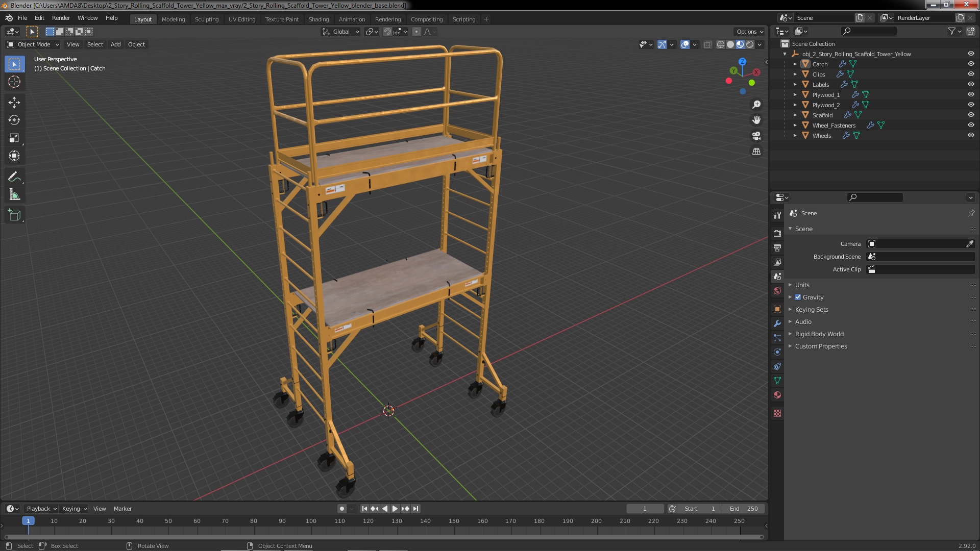The width and height of the screenshot is (980, 551).
Task: Click the viewport zoom magnifier icon
Action: point(756,105)
